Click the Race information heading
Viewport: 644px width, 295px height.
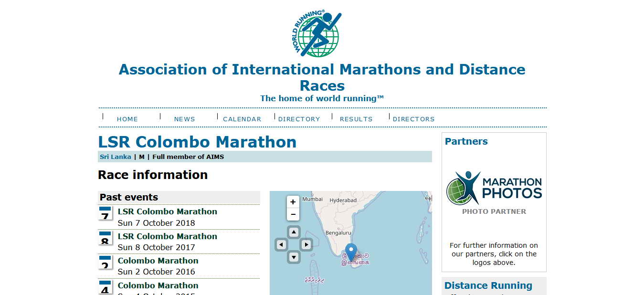click(x=153, y=175)
